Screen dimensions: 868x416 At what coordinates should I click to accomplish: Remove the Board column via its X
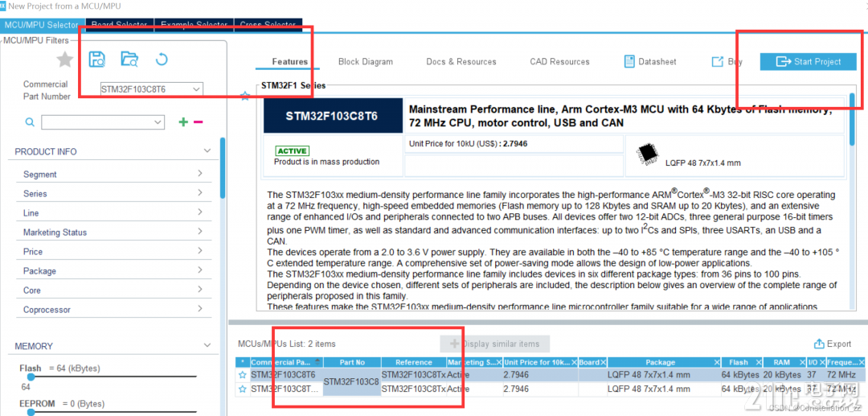[603, 362]
